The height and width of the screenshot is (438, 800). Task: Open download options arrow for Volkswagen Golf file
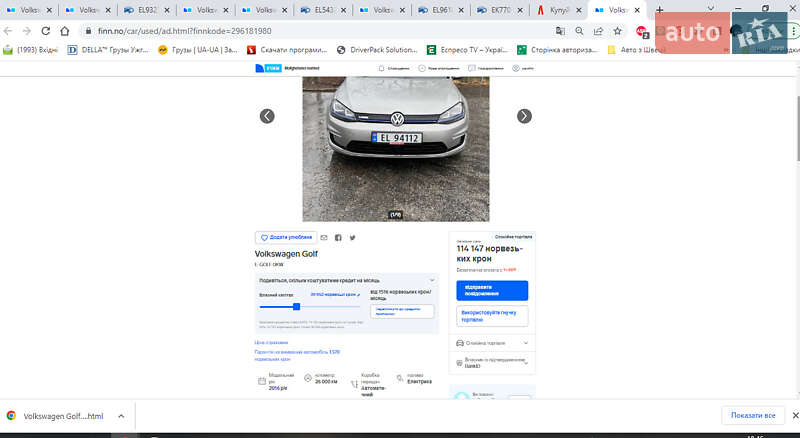coord(120,415)
